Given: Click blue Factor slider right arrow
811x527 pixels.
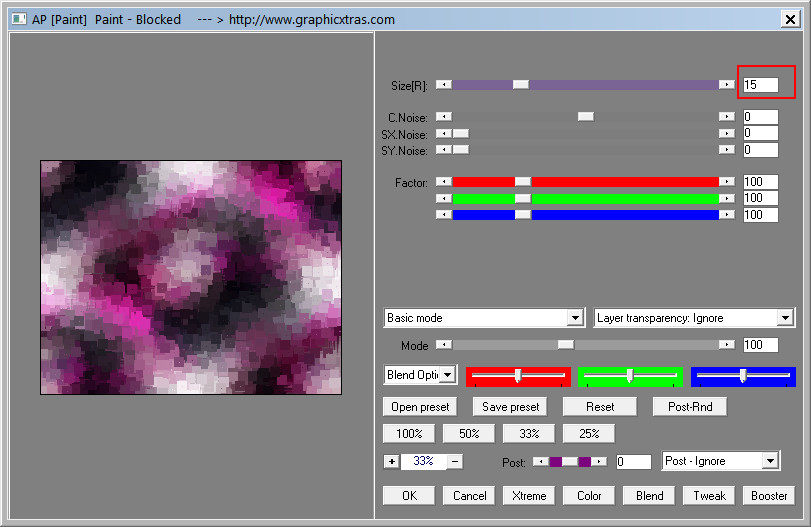Looking at the screenshot, I should 726,215.
